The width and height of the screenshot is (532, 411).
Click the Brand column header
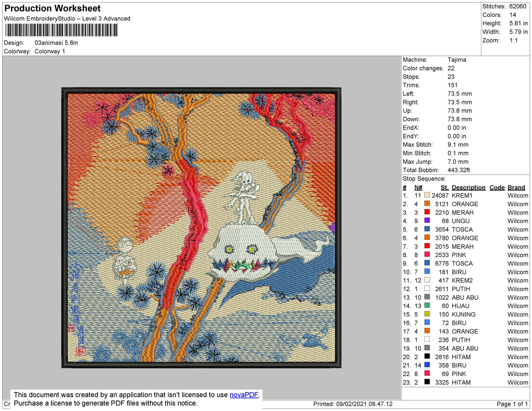(x=516, y=188)
